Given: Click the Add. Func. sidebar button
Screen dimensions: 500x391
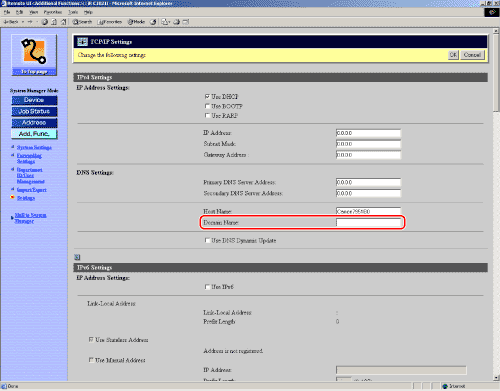Looking at the screenshot, I should (34, 134).
